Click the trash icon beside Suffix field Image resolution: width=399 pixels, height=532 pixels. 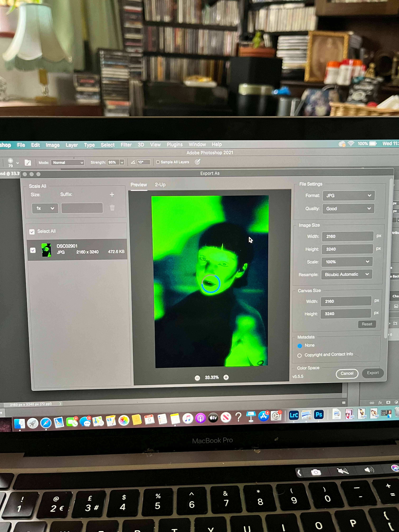(x=112, y=208)
